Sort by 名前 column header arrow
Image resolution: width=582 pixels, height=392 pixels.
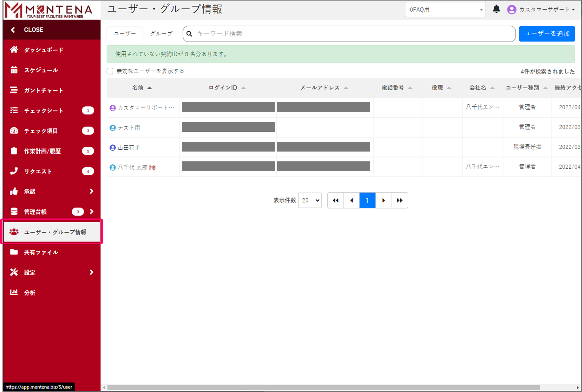point(150,88)
